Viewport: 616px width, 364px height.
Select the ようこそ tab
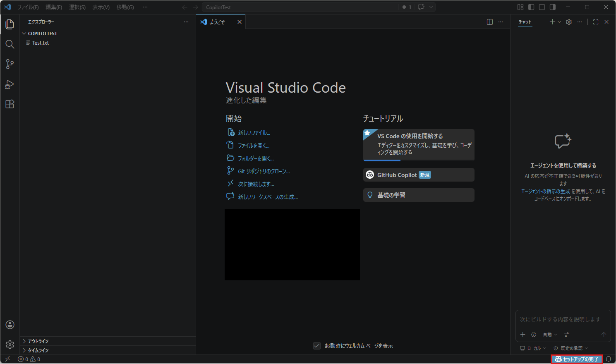217,22
